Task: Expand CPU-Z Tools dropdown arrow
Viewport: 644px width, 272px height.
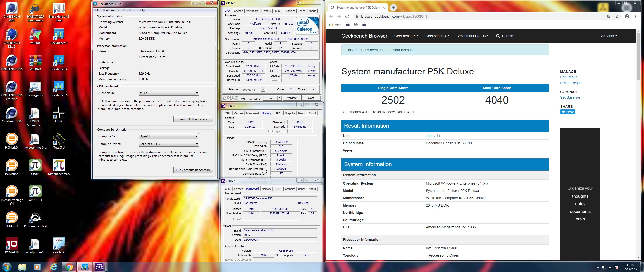Action: (x=279, y=98)
